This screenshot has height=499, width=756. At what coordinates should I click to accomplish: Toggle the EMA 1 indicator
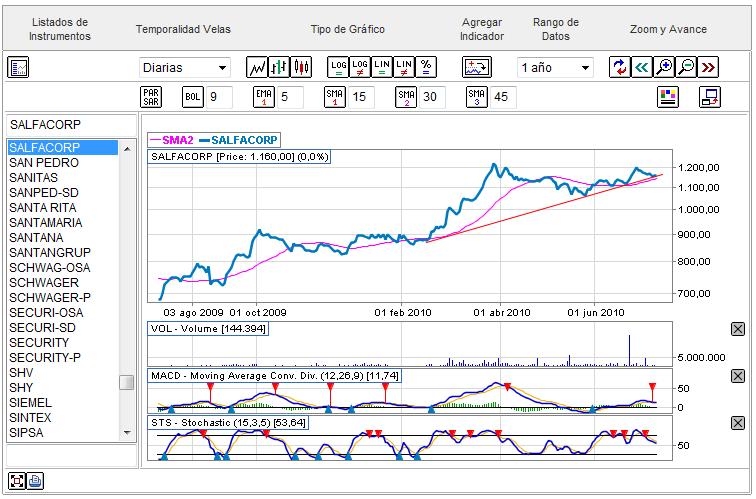264,97
